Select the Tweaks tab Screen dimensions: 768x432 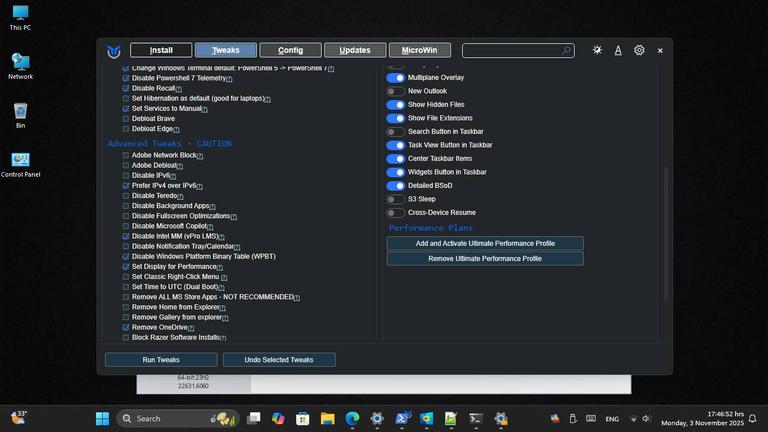(226, 50)
